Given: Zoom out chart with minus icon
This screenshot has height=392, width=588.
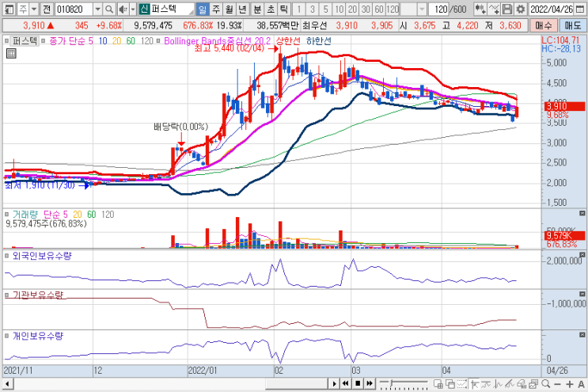Looking at the screenshot, I should 558,384.
